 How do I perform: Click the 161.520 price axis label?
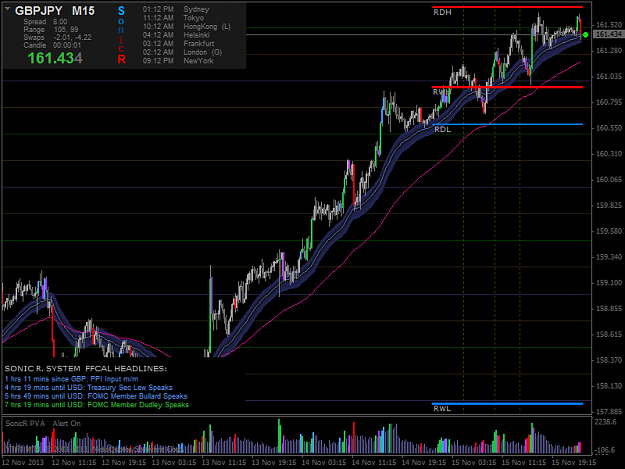pos(608,25)
